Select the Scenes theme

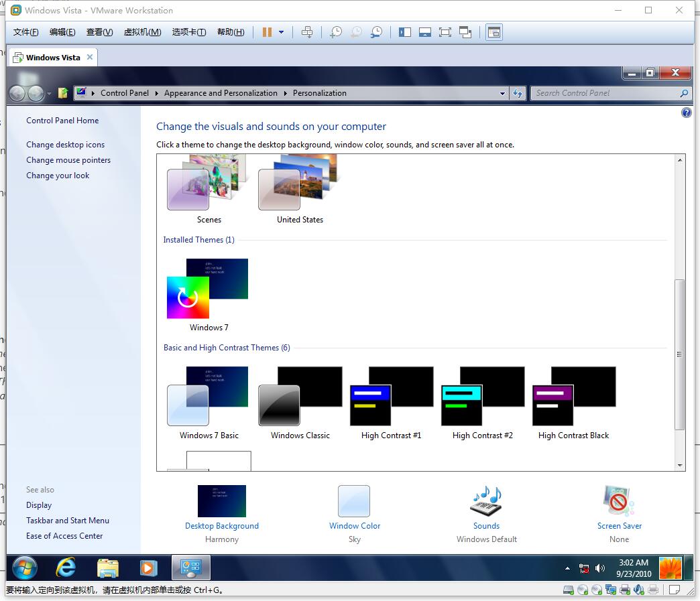pyautogui.click(x=209, y=189)
